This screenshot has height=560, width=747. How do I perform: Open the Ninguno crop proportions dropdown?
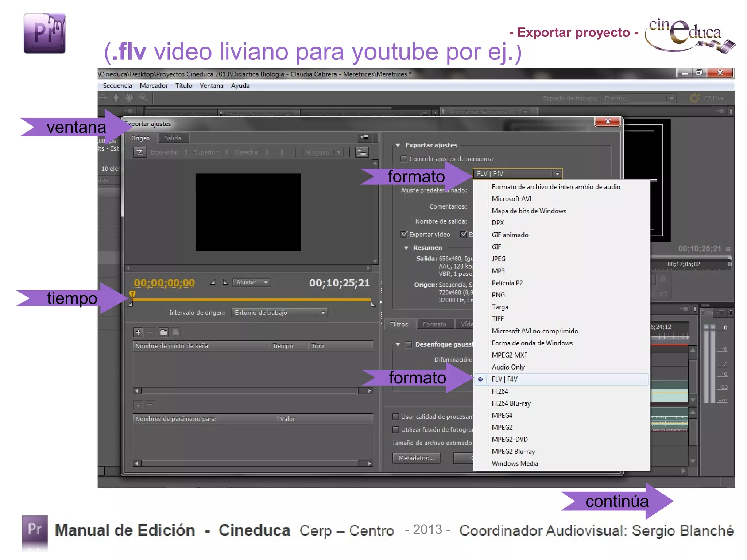coord(322,152)
